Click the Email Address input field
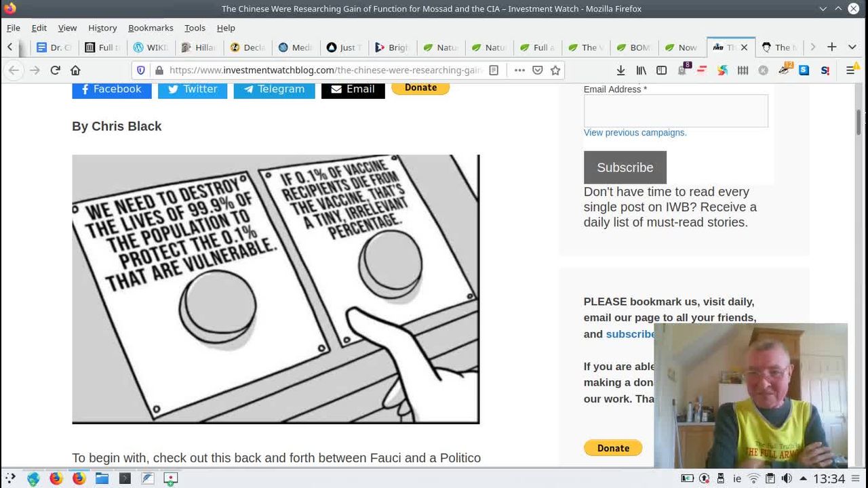 pos(675,110)
